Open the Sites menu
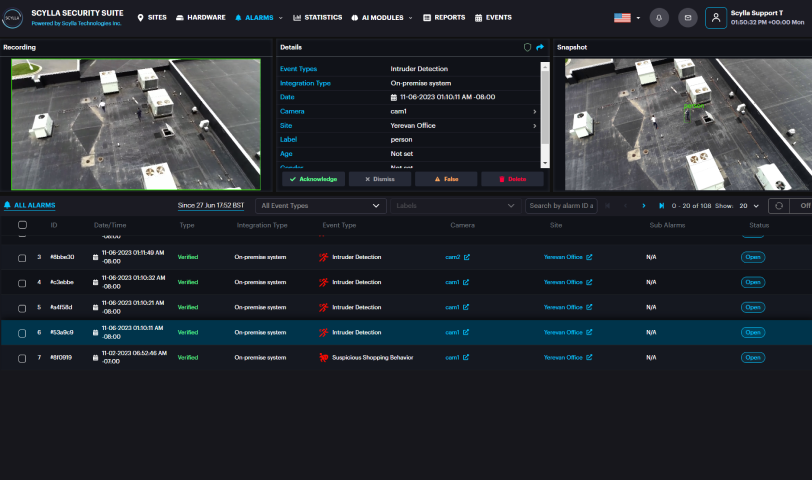 [x=152, y=18]
